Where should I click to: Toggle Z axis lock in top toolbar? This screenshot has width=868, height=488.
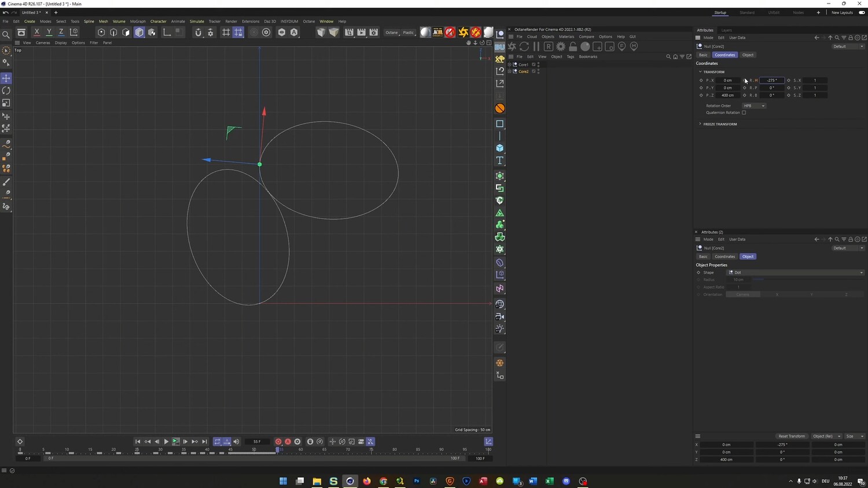point(61,32)
